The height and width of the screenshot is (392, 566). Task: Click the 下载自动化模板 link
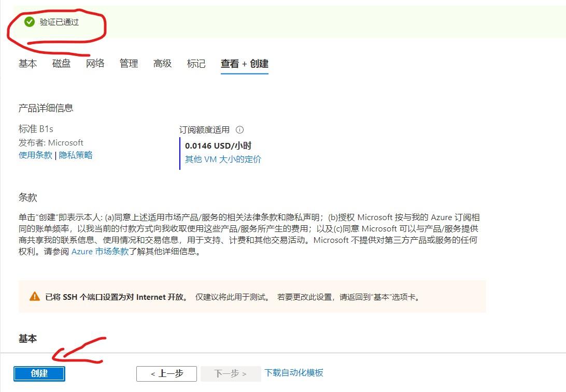tap(294, 373)
